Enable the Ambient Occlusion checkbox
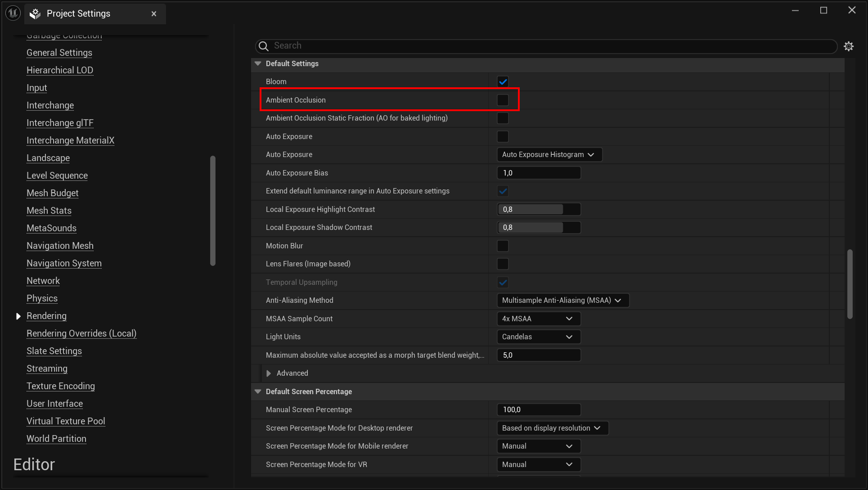Viewport: 868px width, 490px height. 503,99
